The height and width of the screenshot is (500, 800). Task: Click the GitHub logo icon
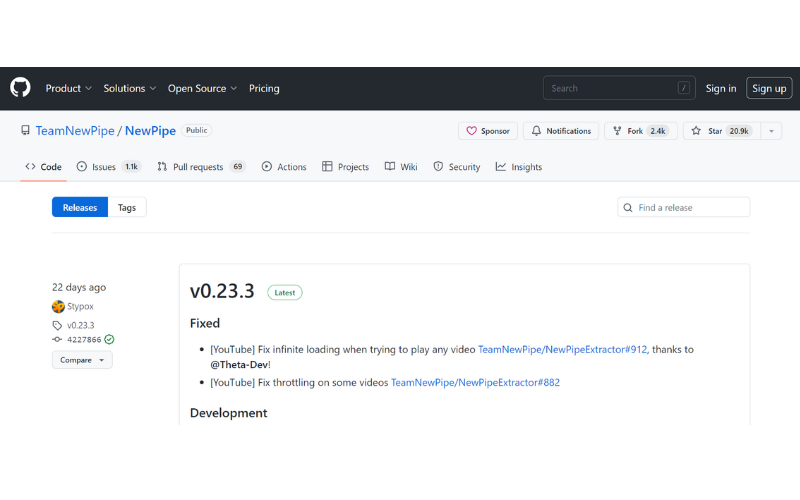(20, 88)
